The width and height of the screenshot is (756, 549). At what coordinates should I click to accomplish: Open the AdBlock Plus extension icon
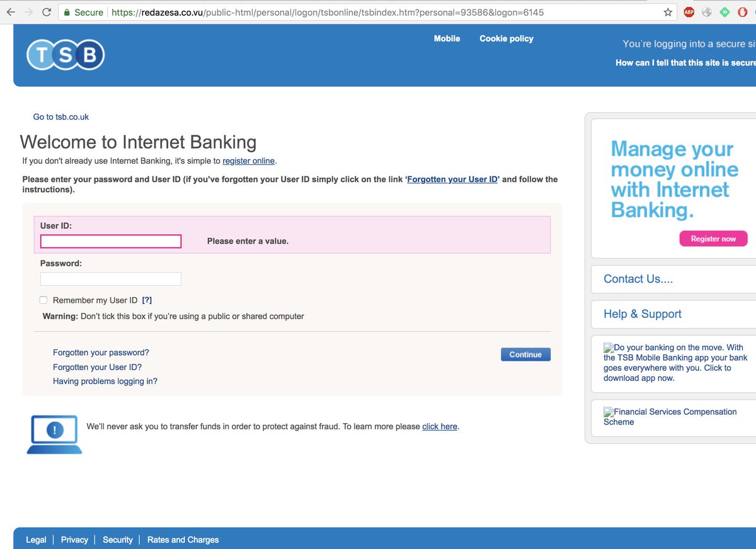tap(689, 12)
